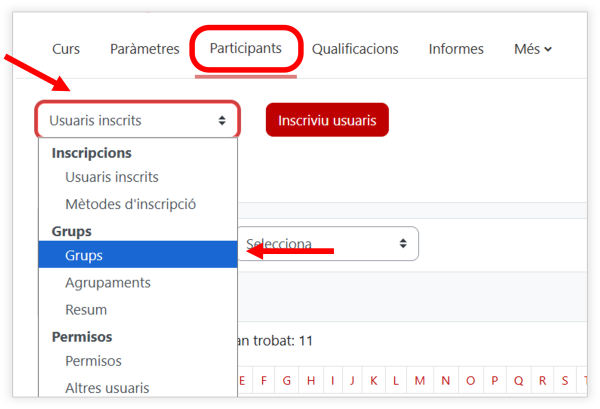Expand the Més menu chevron
This screenshot has height=409, width=600.
tap(548, 49)
